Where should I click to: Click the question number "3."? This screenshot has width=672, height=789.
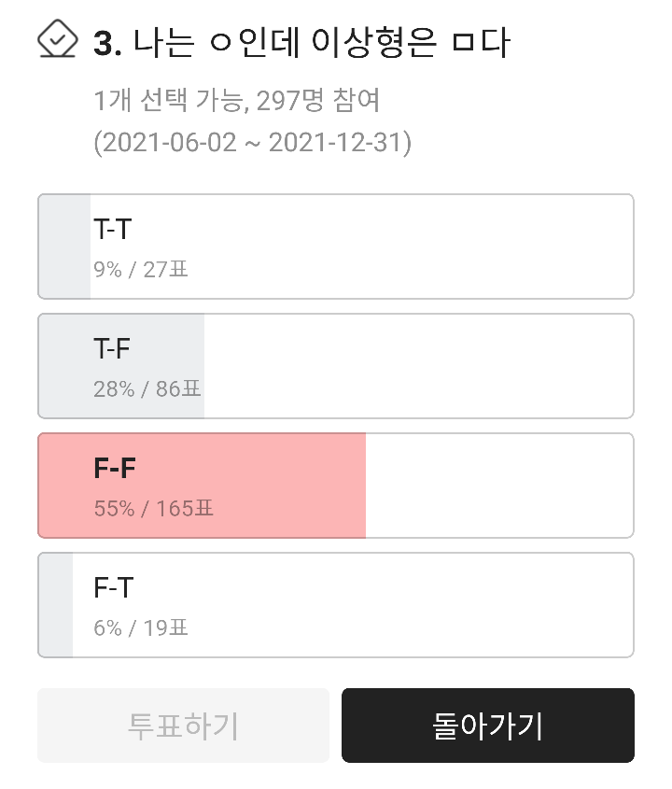coord(108,43)
